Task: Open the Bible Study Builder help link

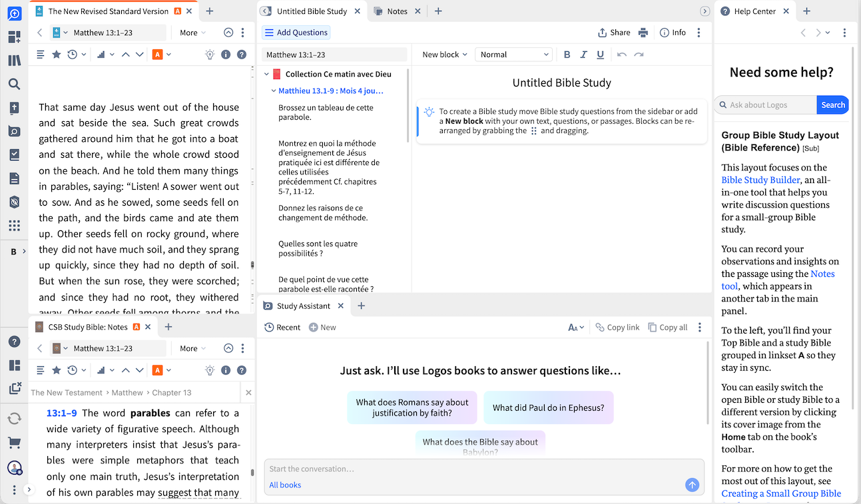Action: [760, 180]
